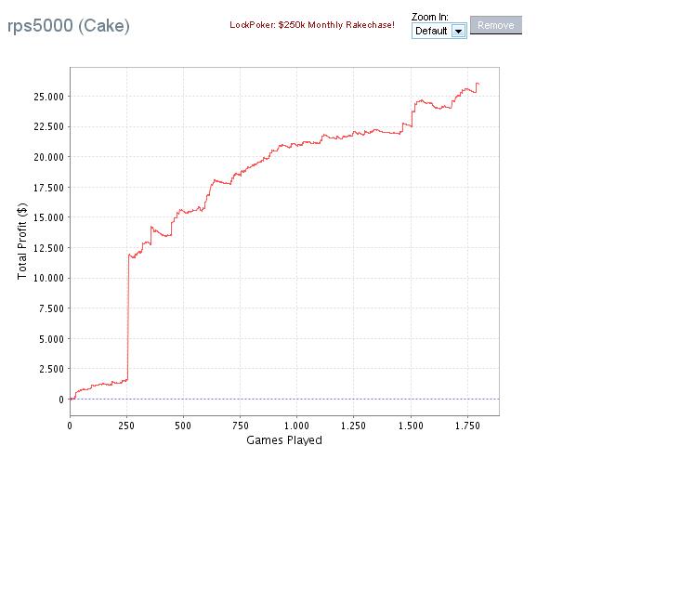Click the 20.000 y-axis label
681x616 pixels.
click(x=48, y=157)
